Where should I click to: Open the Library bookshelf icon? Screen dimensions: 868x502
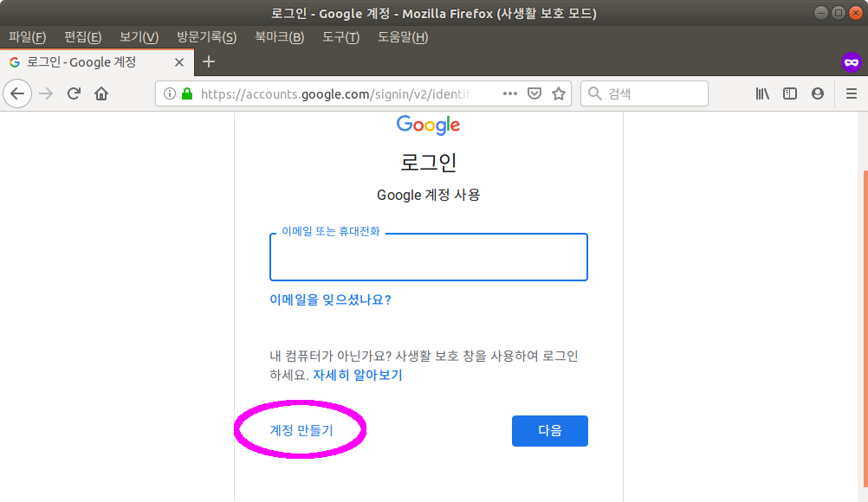coord(763,93)
